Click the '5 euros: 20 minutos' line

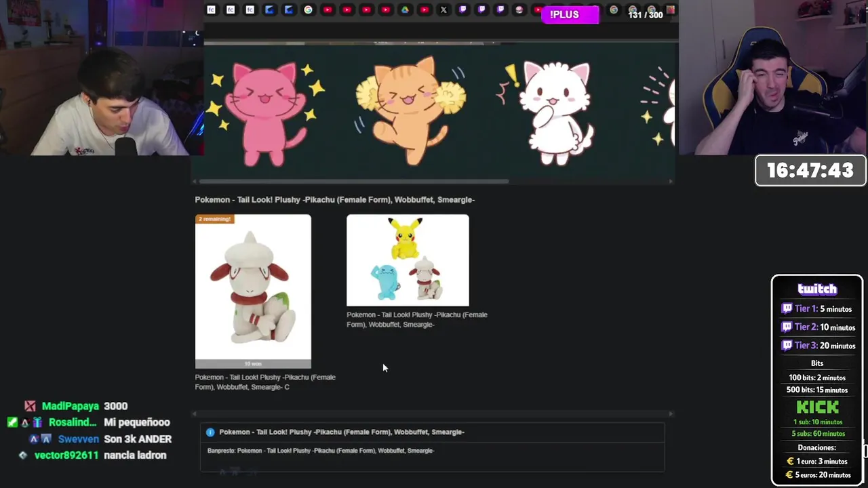tap(818, 475)
